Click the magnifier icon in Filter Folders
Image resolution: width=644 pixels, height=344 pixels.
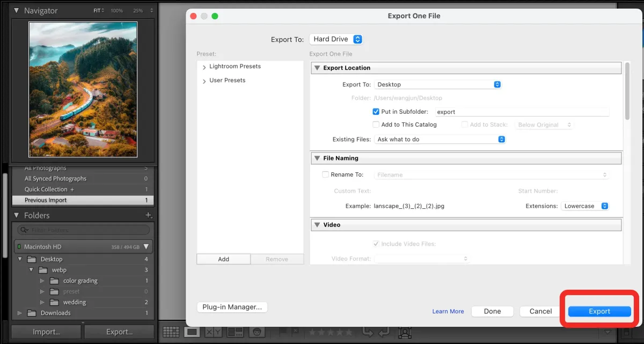(24, 230)
